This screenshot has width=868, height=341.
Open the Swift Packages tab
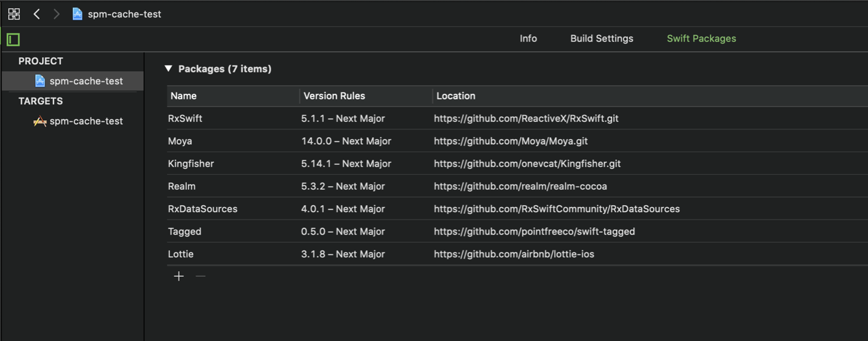click(x=701, y=38)
